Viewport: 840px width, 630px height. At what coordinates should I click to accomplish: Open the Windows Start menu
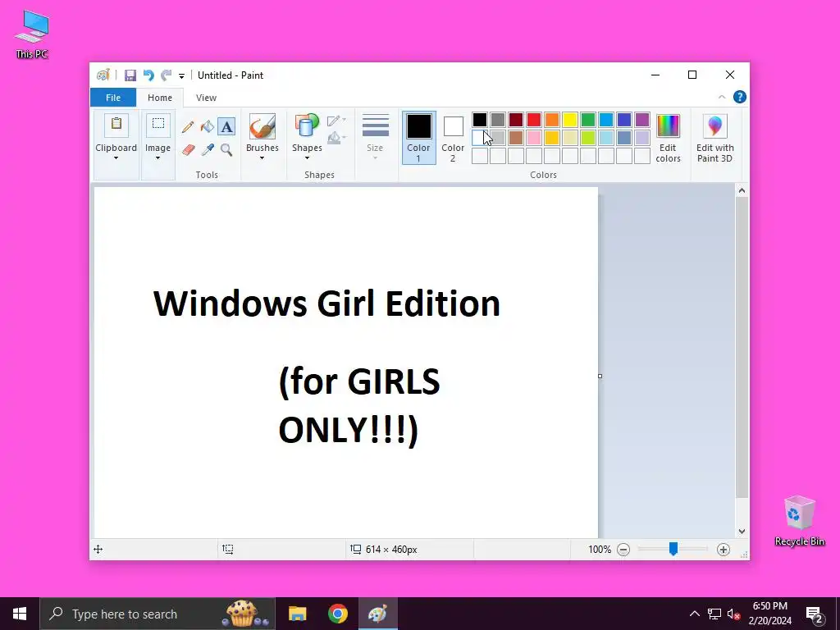(x=20, y=614)
